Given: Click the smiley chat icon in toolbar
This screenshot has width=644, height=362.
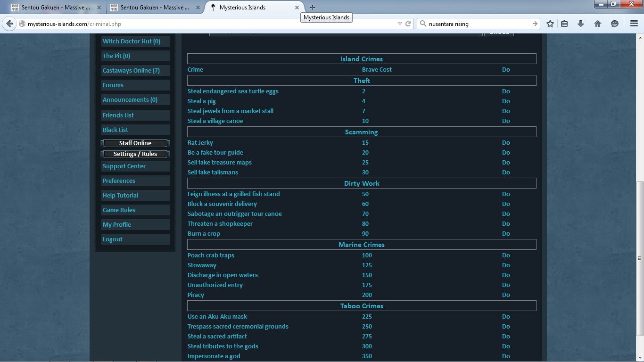Looking at the screenshot, I should click(615, 24).
